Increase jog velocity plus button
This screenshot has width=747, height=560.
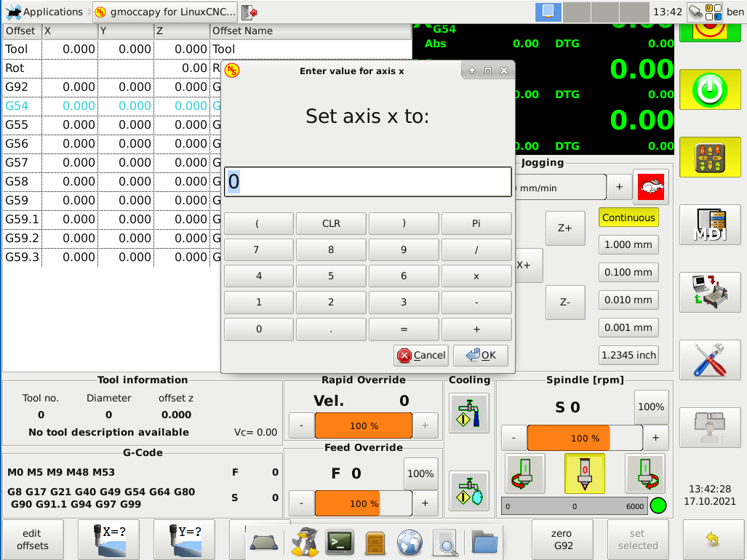(619, 187)
